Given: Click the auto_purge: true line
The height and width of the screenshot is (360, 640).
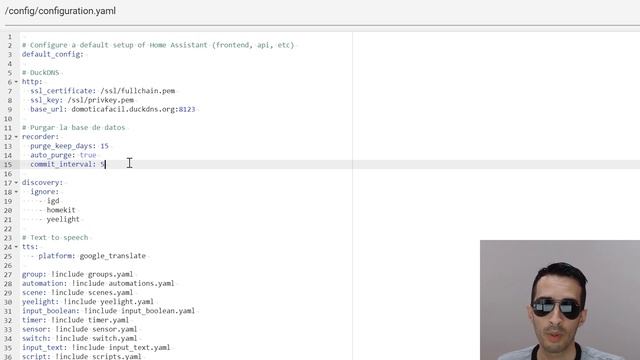Looking at the screenshot, I should 63,155.
